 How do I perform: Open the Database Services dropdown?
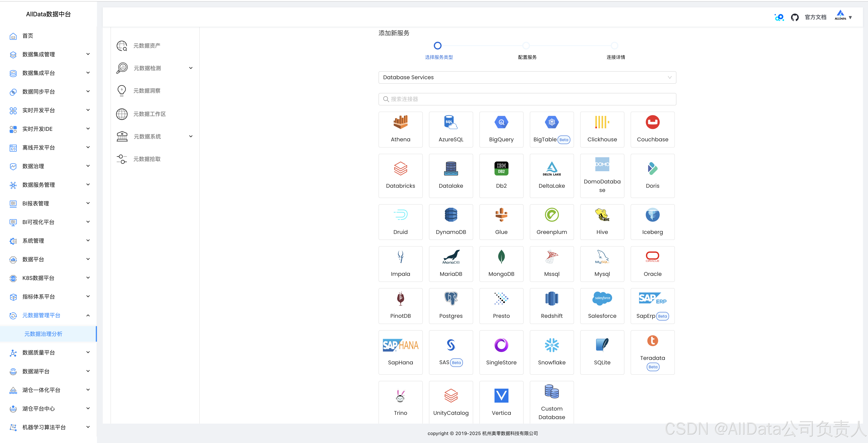(527, 77)
